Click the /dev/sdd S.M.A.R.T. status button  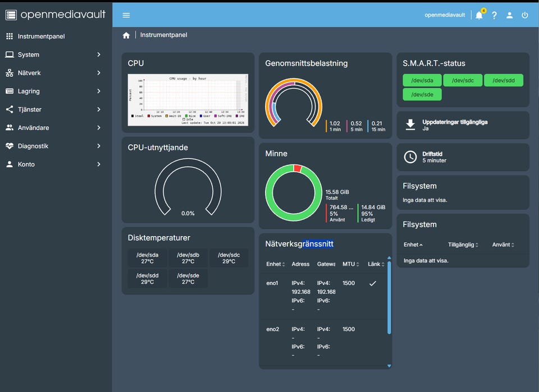tap(504, 80)
